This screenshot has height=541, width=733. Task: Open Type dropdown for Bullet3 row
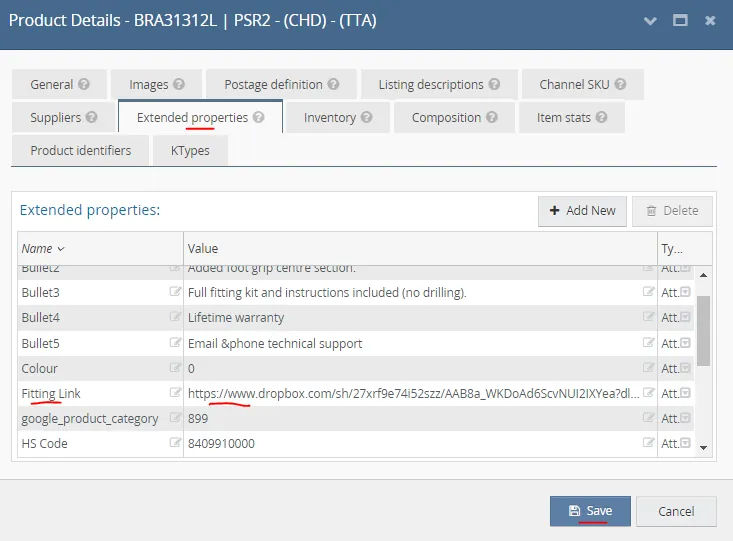(685, 292)
